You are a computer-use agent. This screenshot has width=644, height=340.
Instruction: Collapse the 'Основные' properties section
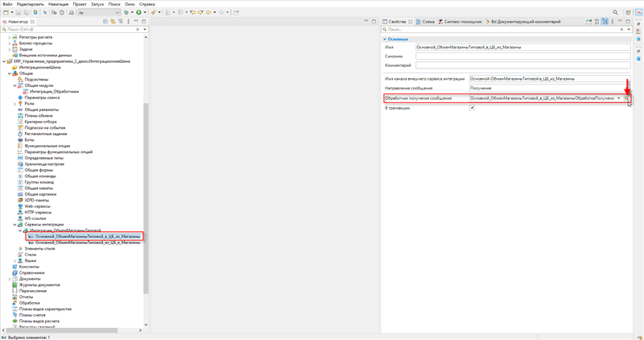tap(385, 39)
